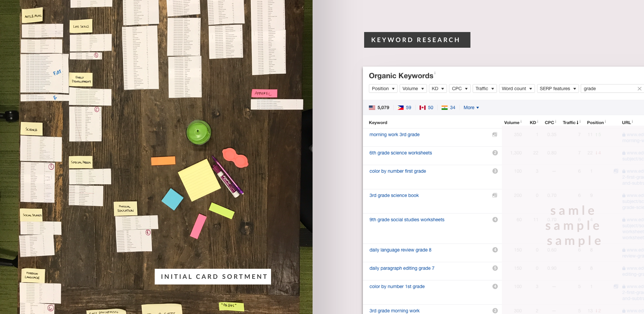The image size is (644, 314).
Task: Select the United States flag 5,079 filter
Action: click(379, 108)
